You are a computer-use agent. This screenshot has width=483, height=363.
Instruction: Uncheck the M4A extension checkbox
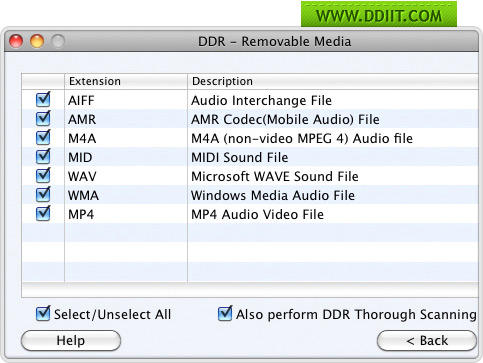coord(43,138)
